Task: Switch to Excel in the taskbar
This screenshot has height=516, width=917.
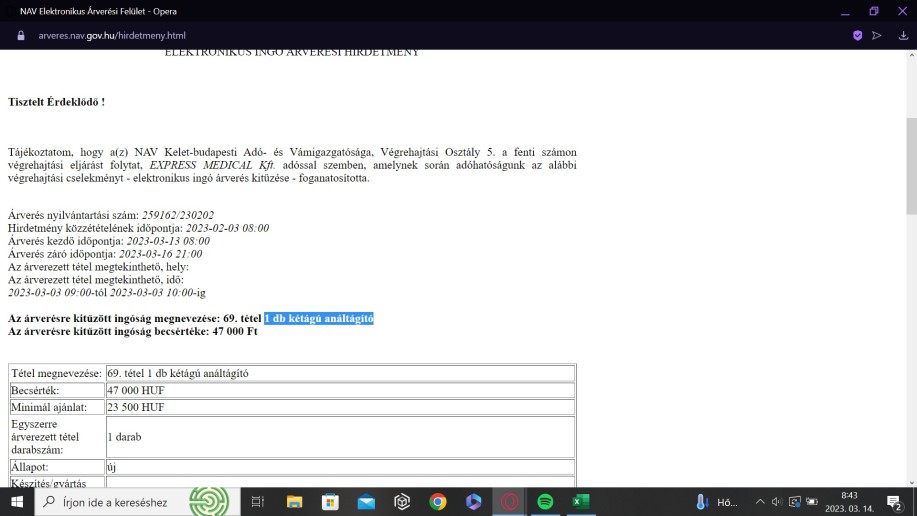Action: point(581,502)
